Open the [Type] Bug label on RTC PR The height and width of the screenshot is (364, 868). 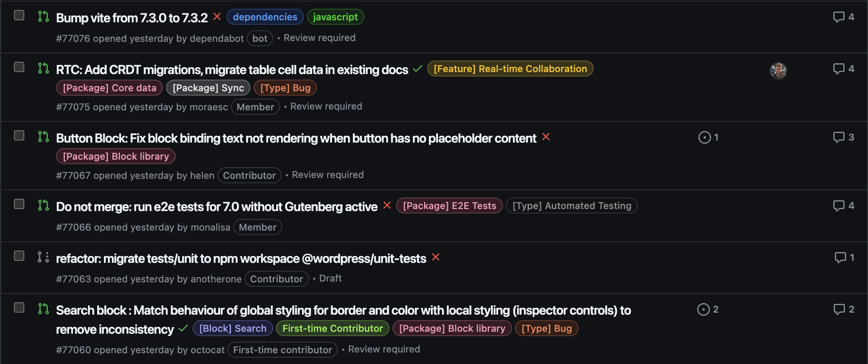coord(285,88)
